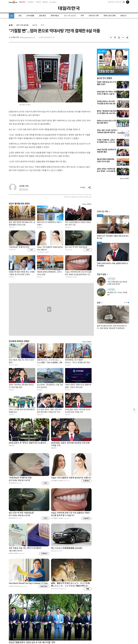Open the 경제·부동산 menu
The width and height of the screenshot is (138, 644).
click(x=55, y=15)
